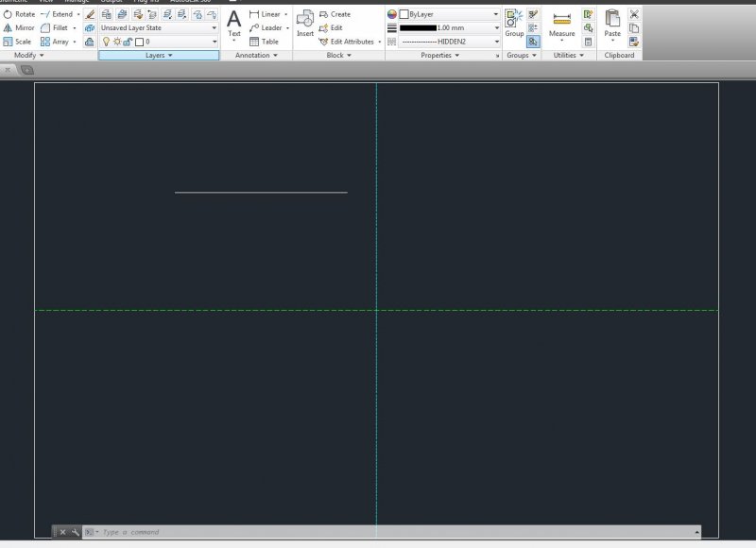This screenshot has height=548, width=756.
Task: Click the Layer Previous icon
Action: coord(152,14)
